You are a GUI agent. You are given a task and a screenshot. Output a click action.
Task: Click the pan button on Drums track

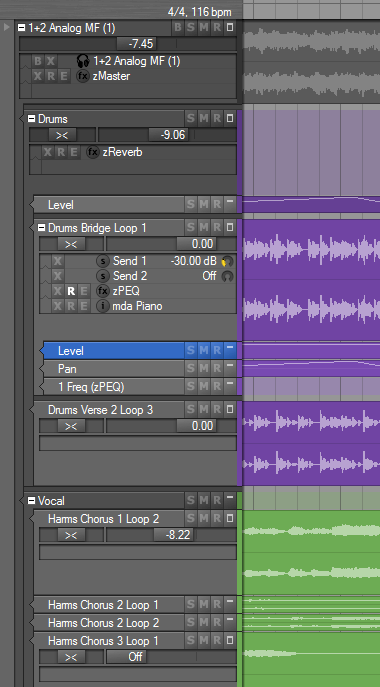[62, 135]
